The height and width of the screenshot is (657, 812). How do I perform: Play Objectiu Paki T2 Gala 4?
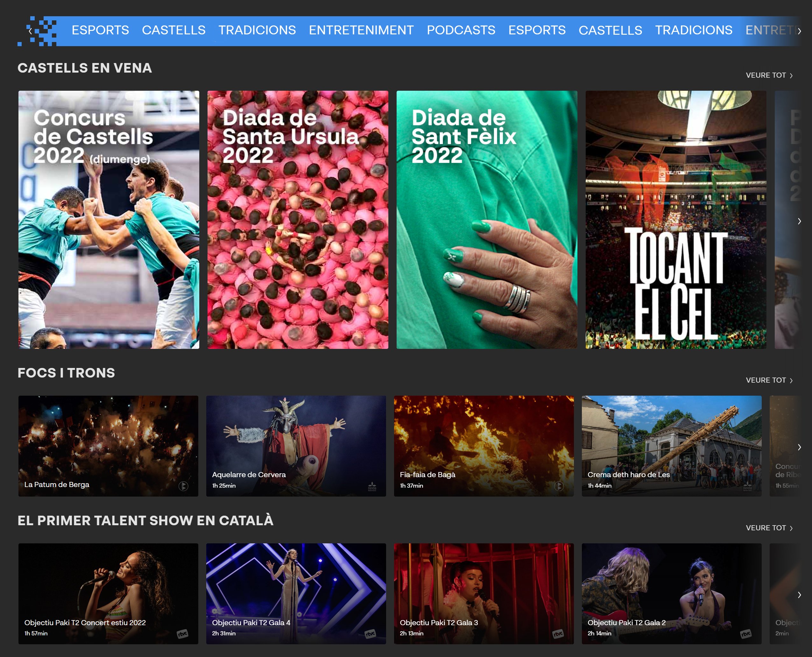pyautogui.click(x=296, y=593)
